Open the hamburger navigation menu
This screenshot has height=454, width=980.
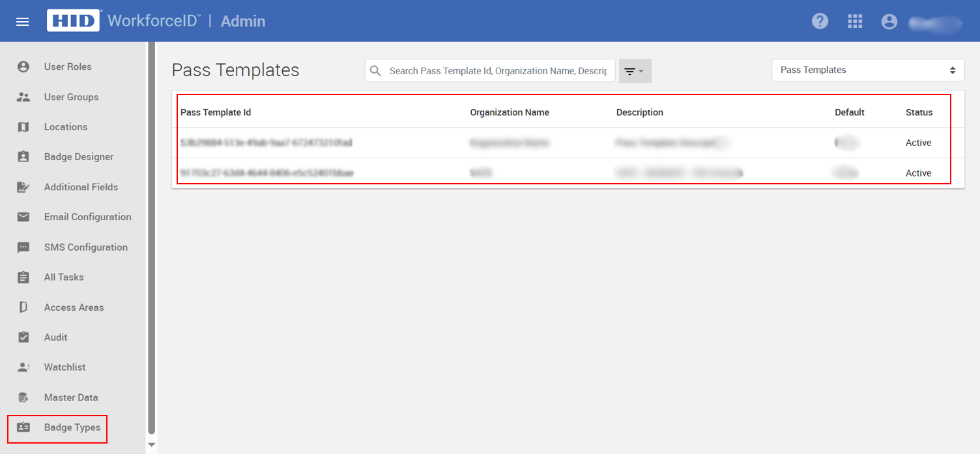pos(23,21)
